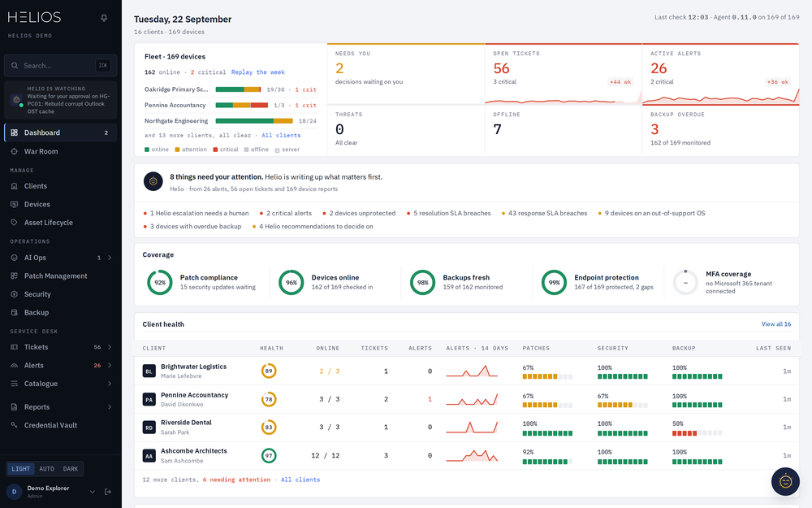Open the Demo Explorer account dropdown
Viewport: 812px width, 508px height.
click(93, 492)
